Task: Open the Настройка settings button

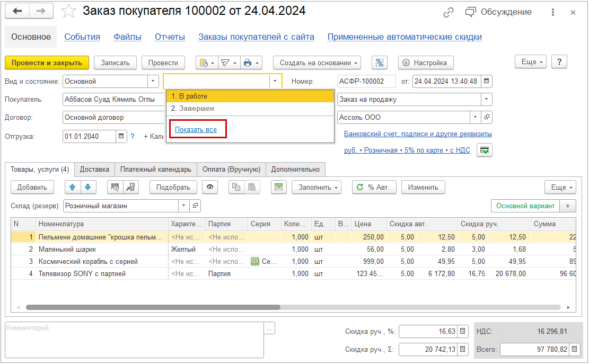Action: (426, 63)
